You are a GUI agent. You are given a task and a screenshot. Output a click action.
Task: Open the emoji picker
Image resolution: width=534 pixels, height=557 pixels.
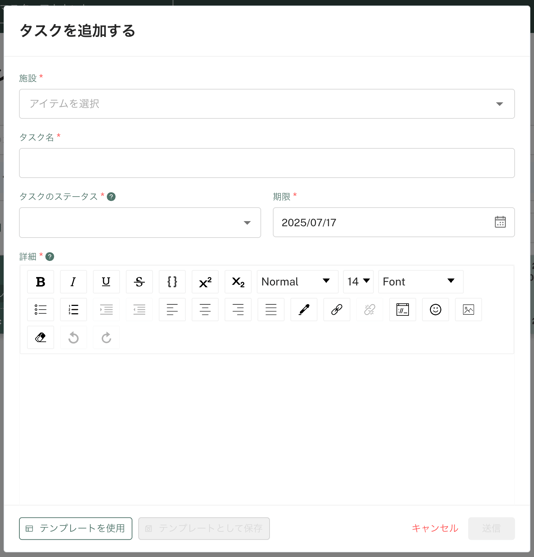click(436, 309)
